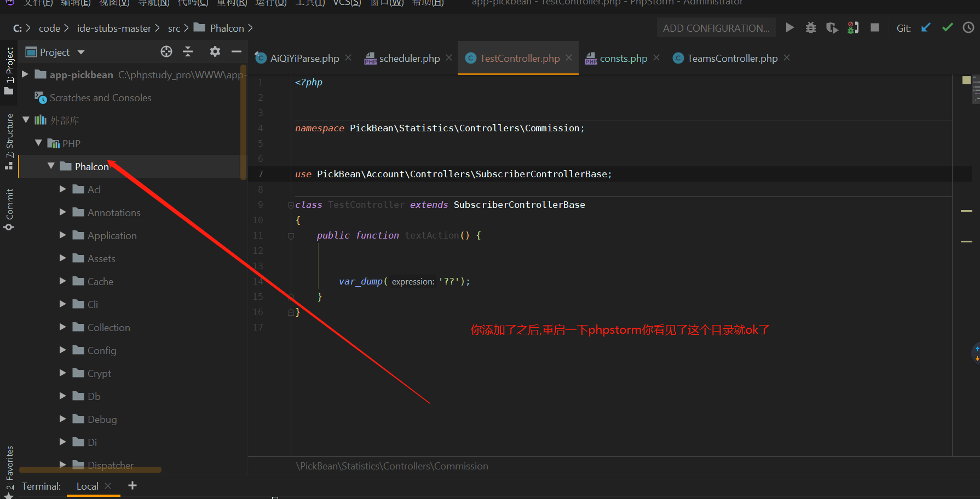Click the yellow inspection indicator square
Viewport: 980px width, 499px height.
pos(966,80)
